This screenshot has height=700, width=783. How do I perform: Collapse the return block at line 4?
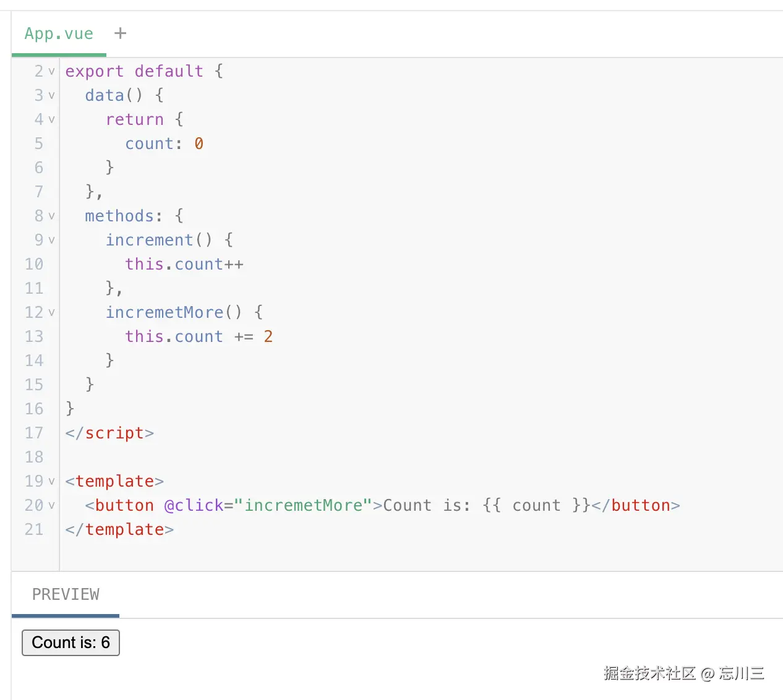51,120
